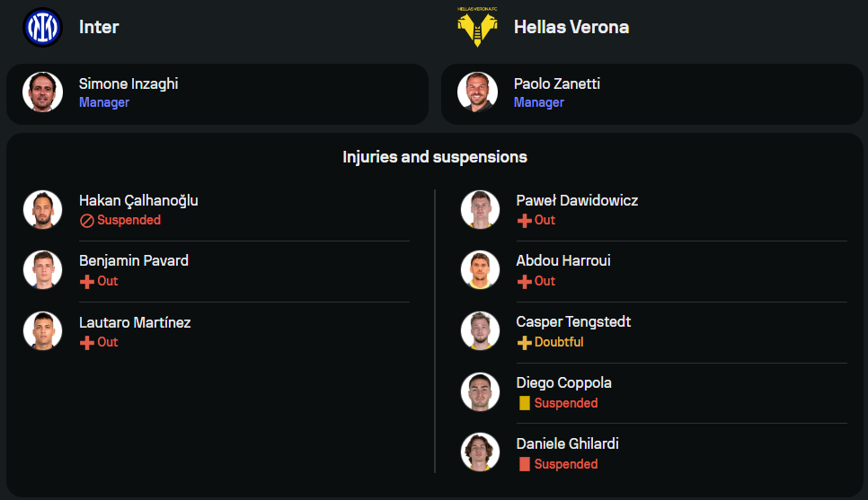868x500 pixels.
Task: Click the Injuries and suspensions header
Action: tap(434, 157)
